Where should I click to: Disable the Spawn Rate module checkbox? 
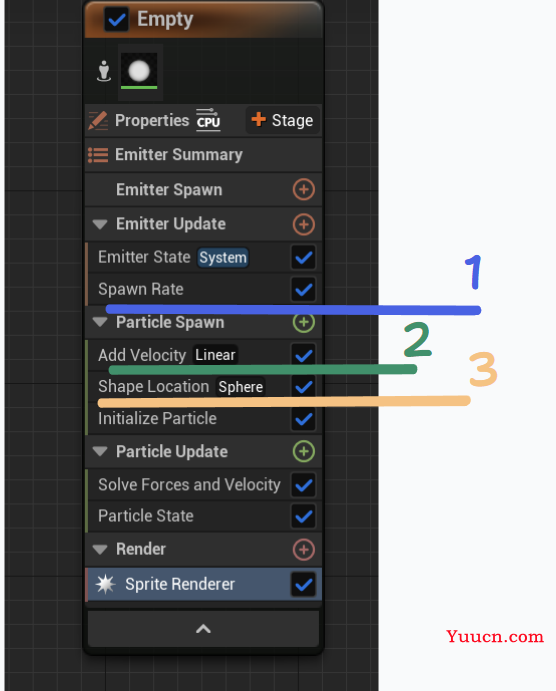click(304, 290)
